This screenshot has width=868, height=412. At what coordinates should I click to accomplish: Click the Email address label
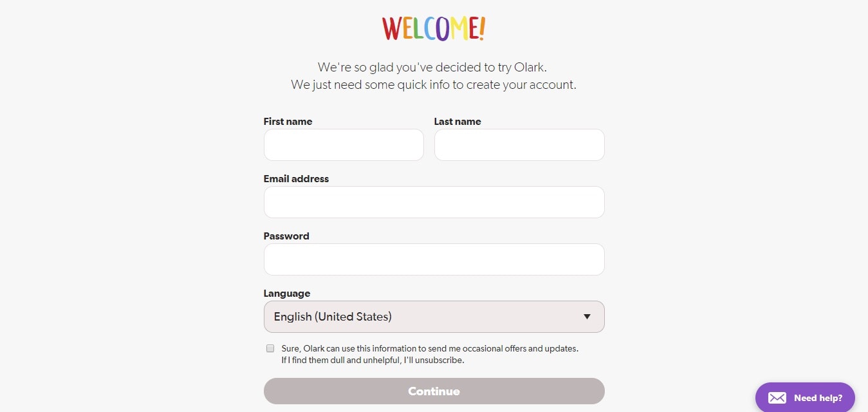pos(296,178)
